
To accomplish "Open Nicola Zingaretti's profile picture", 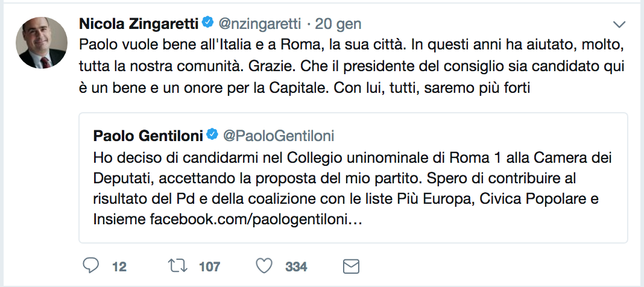I will [x=40, y=43].
